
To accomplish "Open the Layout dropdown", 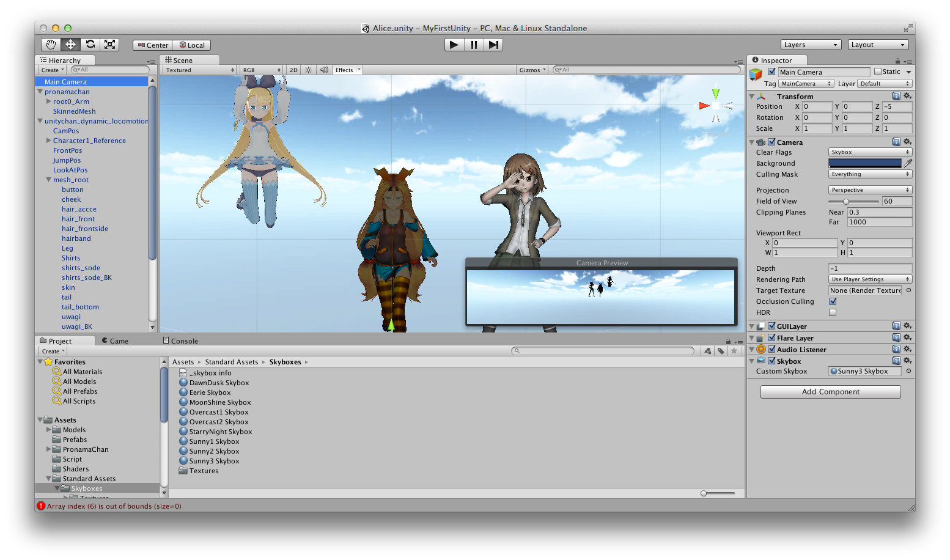I will coord(878,45).
